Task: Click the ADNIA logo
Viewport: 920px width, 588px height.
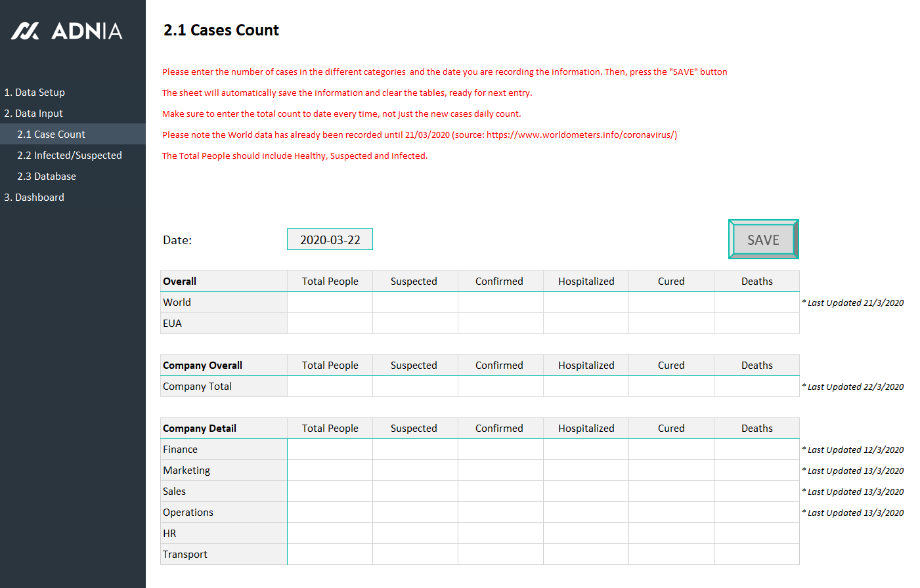Action: [x=67, y=31]
